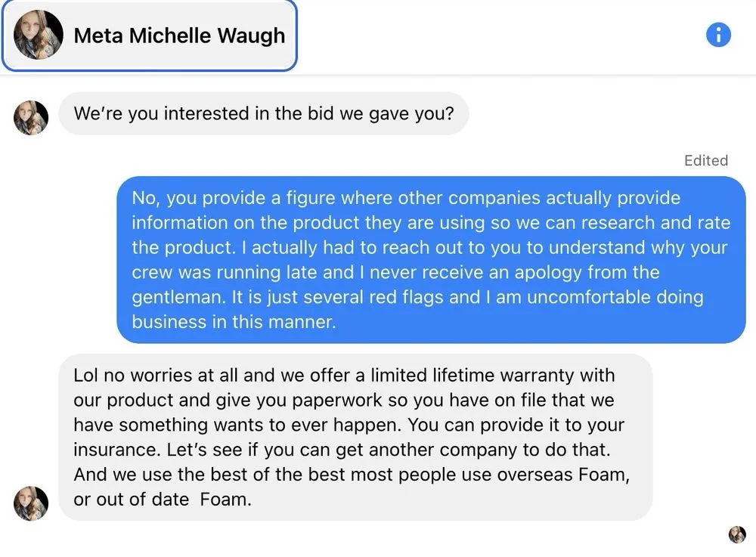This screenshot has width=756, height=557.
Task: Click the line starting "information on the product"
Action: (431, 223)
